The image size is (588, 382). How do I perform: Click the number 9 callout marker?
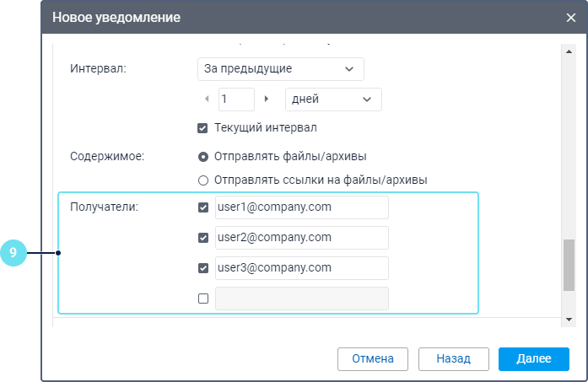pyautogui.click(x=13, y=252)
